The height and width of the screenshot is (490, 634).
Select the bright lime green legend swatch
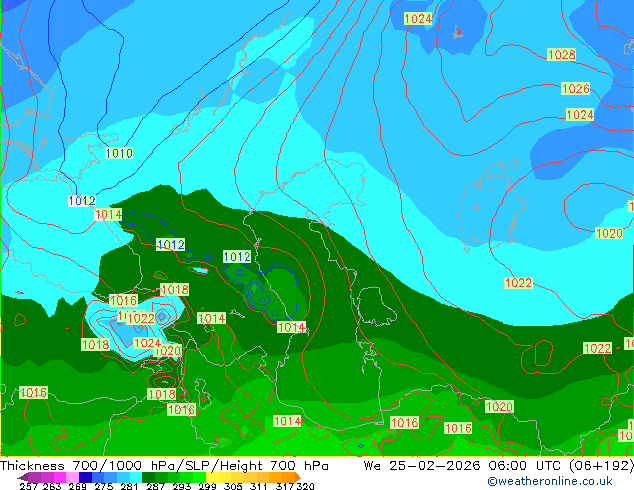pos(200,477)
